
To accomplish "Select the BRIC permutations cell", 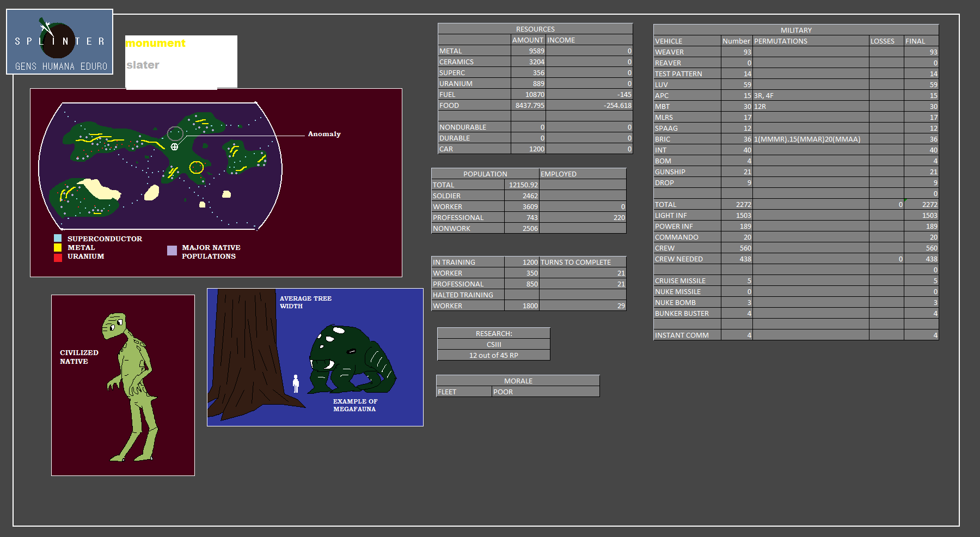I will click(x=810, y=139).
